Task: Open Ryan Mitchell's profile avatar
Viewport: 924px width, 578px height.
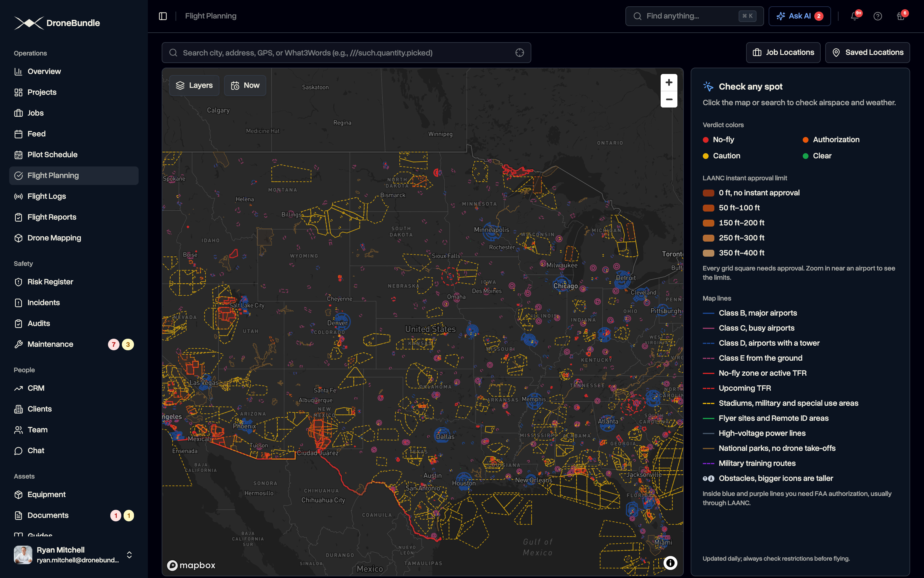Action: point(23,555)
